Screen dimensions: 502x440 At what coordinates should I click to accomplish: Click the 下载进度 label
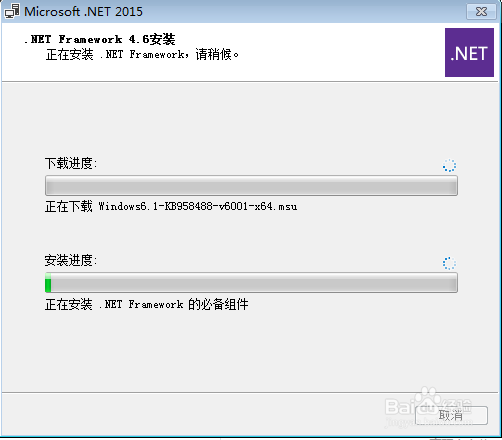(x=71, y=163)
